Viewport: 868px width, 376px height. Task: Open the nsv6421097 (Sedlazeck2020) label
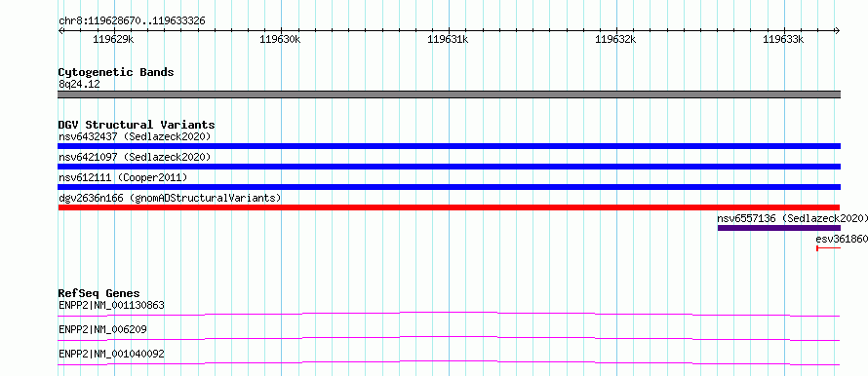(x=135, y=157)
